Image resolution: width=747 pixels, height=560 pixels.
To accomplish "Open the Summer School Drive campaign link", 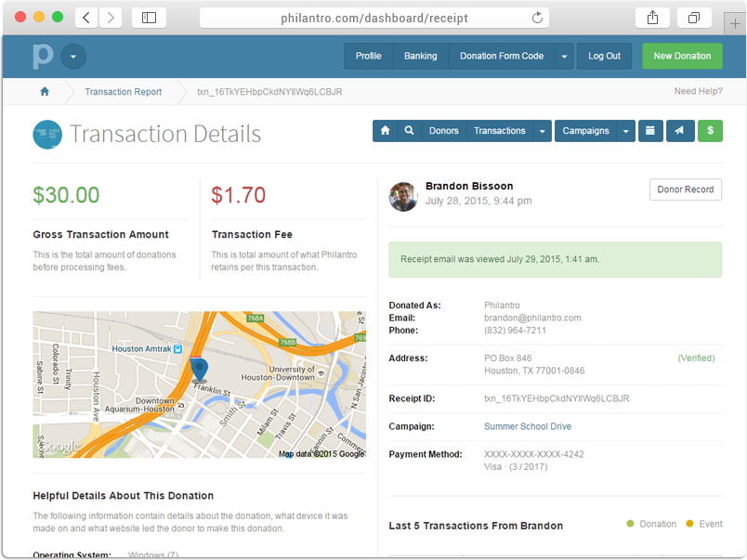I will 528,426.
